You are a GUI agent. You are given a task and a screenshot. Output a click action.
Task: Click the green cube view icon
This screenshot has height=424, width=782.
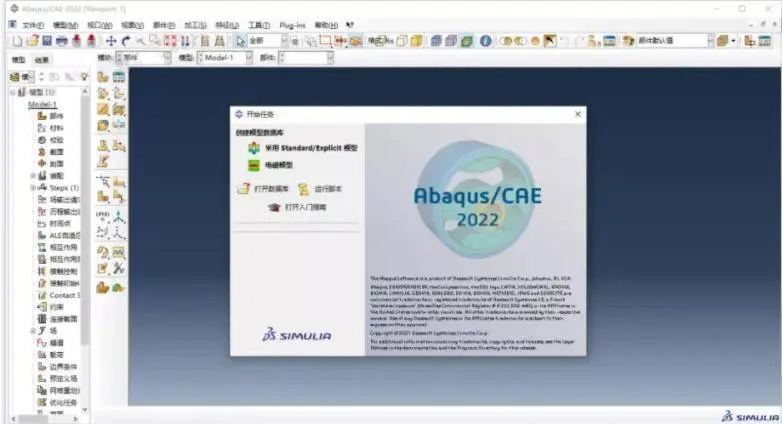tap(466, 41)
